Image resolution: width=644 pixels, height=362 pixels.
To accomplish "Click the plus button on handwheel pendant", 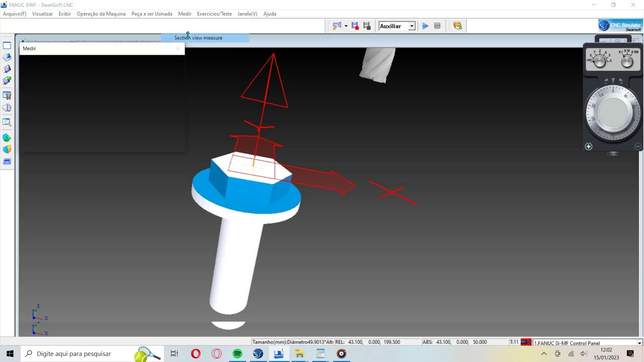I will click(x=589, y=146).
